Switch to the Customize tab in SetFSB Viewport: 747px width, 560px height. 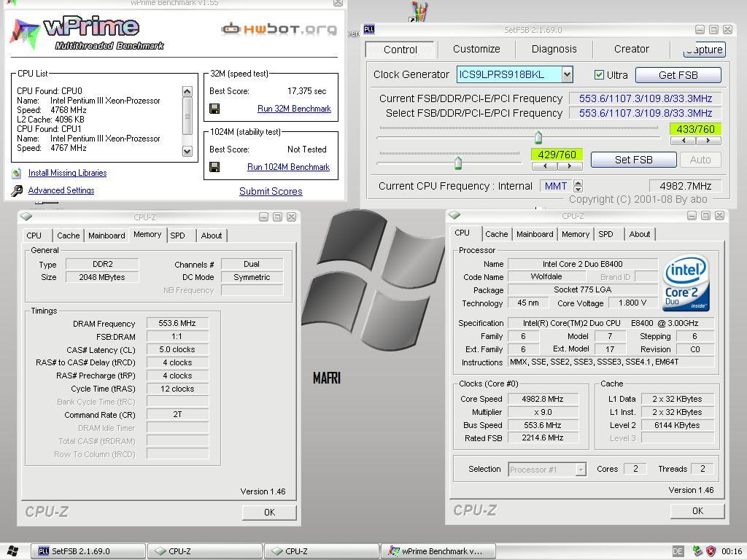coord(476,49)
